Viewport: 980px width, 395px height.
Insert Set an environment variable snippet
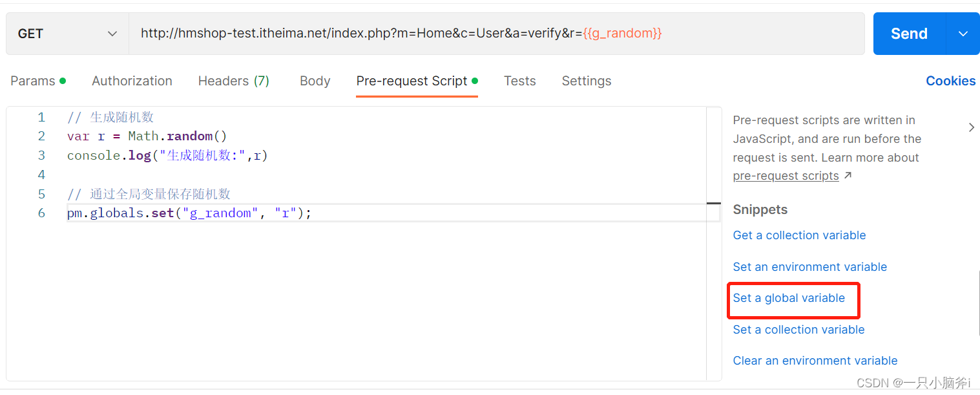[x=809, y=267]
